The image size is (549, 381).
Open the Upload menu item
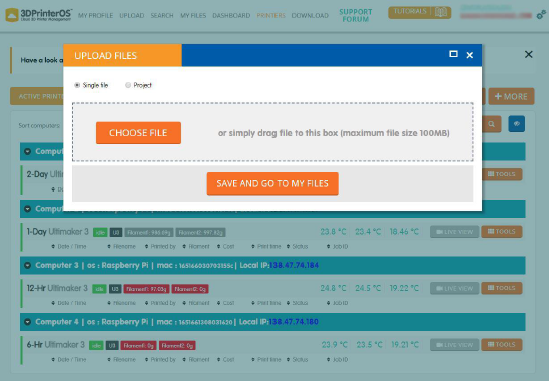[132, 15]
